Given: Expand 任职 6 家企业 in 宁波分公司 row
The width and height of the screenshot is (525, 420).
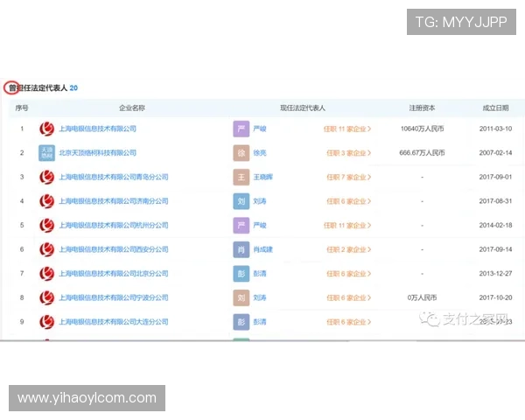Looking at the screenshot, I should 348,297.
